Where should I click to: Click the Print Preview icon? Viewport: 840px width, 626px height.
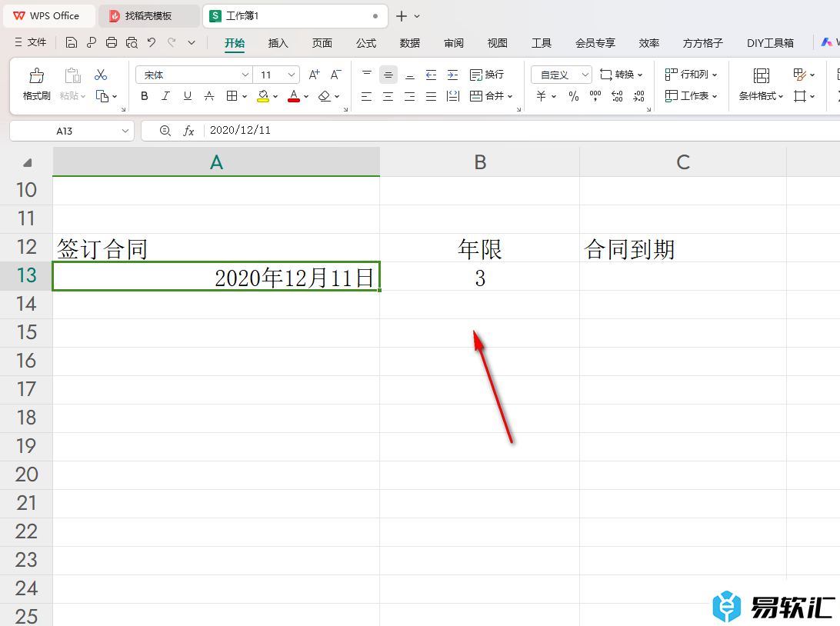coord(132,43)
